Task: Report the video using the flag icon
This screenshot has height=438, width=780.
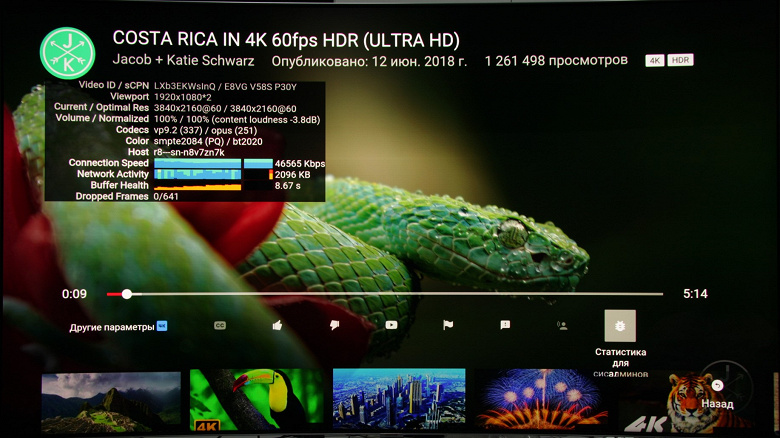Action: point(448,325)
